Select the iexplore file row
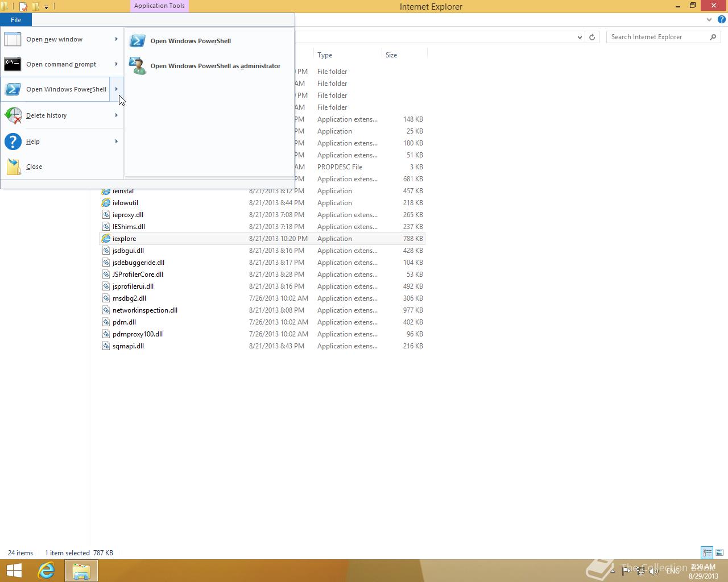728x582 pixels. click(x=262, y=239)
